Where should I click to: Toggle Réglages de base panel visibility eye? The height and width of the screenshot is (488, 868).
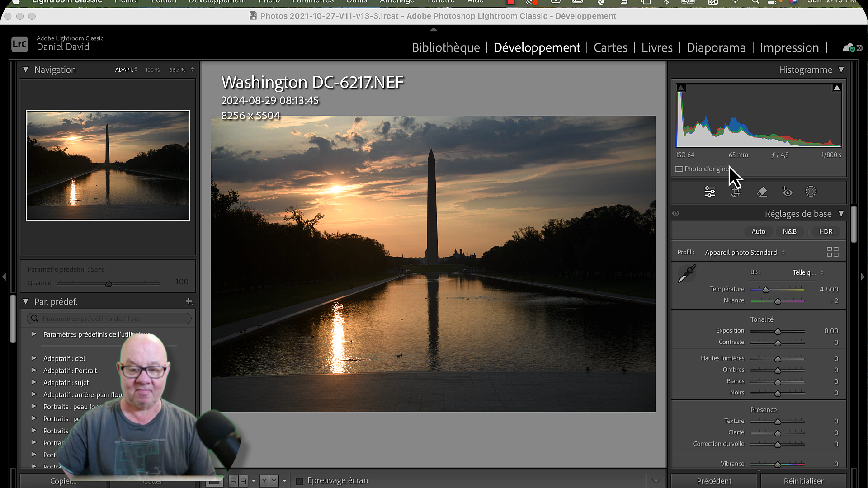(x=676, y=213)
